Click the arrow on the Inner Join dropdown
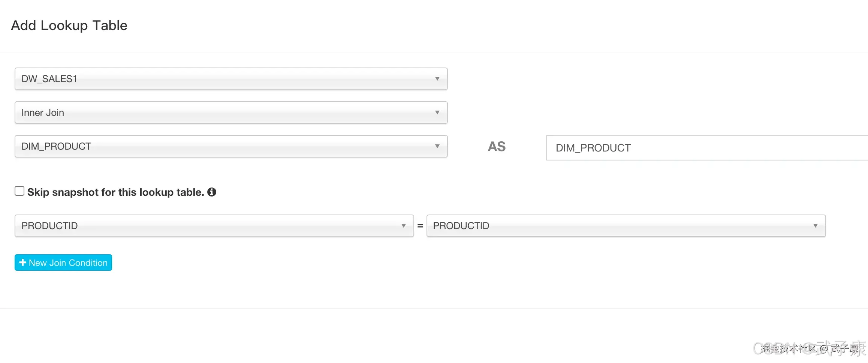This screenshot has height=363, width=868. click(x=437, y=112)
